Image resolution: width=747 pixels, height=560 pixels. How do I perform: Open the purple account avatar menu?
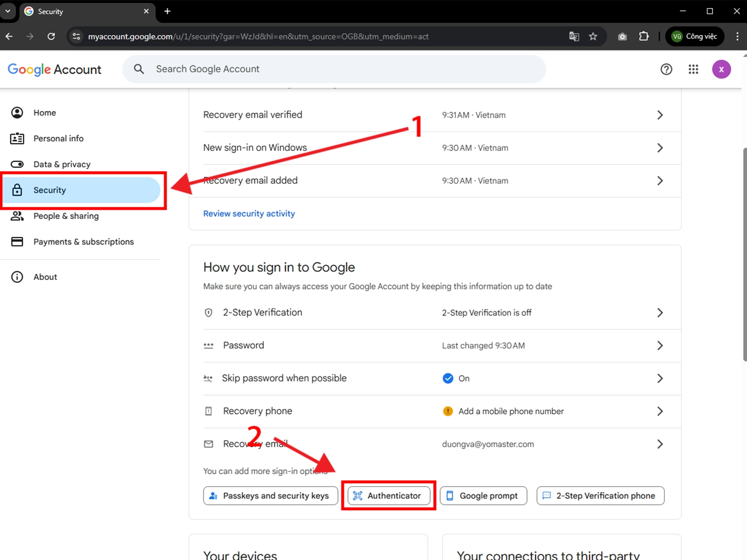721,70
